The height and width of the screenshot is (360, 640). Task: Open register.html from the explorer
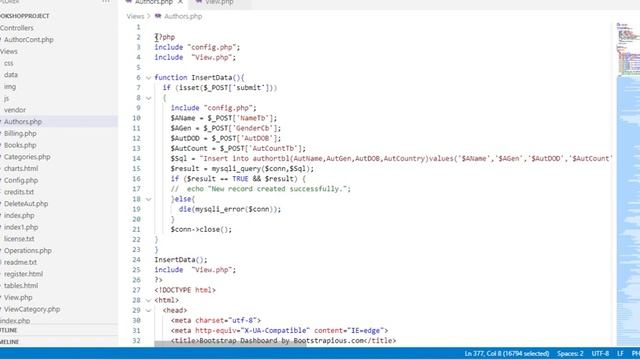pos(23,274)
